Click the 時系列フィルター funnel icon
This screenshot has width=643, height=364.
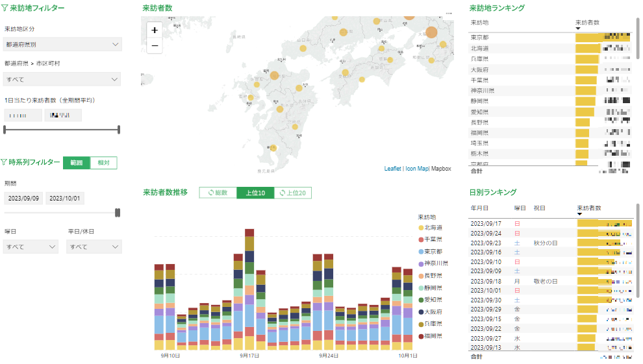click(x=4, y=162)
